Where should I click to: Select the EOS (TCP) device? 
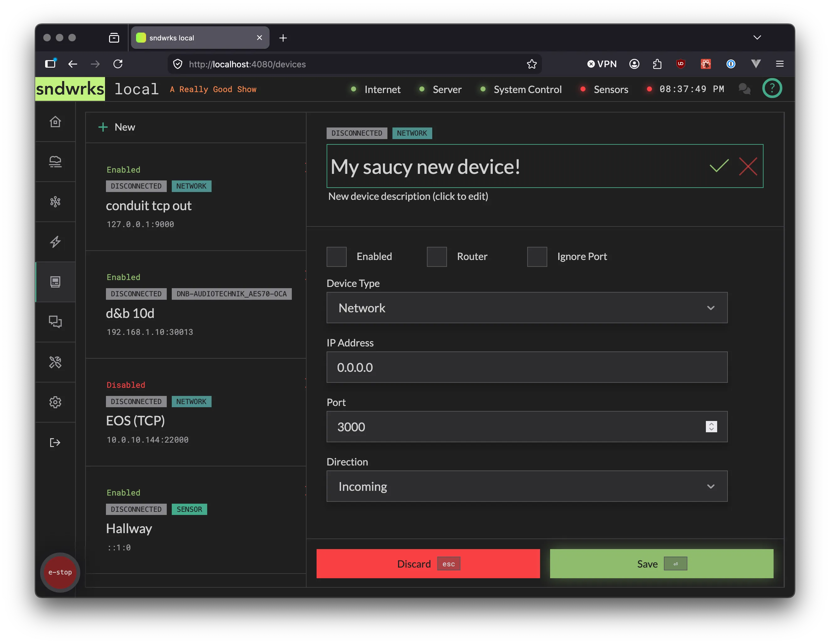pos(196,413)
